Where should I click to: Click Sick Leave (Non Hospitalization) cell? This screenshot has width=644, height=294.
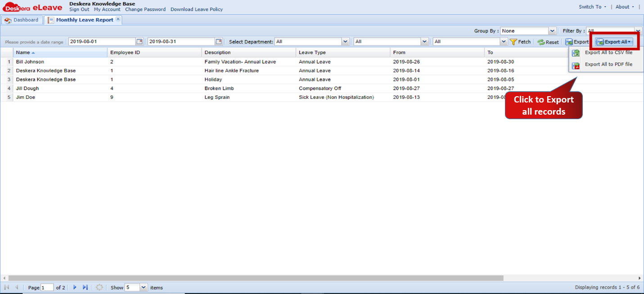[337, 97]
